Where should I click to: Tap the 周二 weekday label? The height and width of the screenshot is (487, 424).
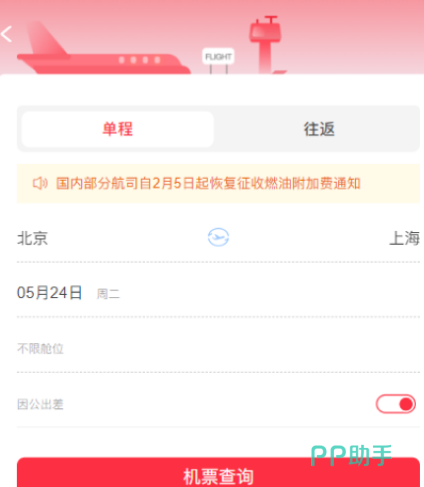click(x=108, y=294)
